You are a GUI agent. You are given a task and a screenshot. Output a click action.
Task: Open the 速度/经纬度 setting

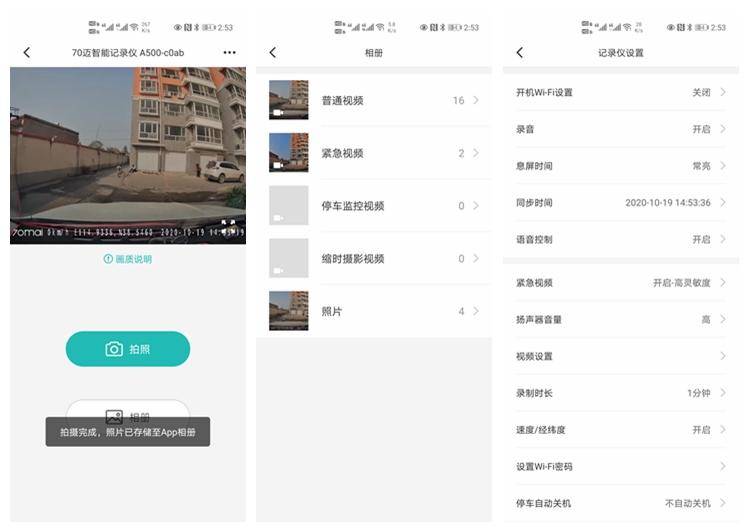pyautogui.click(x=621, y=430)
